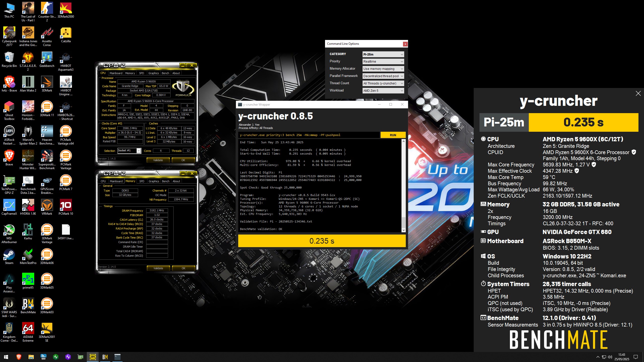
Task: Open Counter-Strike 2 desktop shortcut
Action: click(47, 12)
